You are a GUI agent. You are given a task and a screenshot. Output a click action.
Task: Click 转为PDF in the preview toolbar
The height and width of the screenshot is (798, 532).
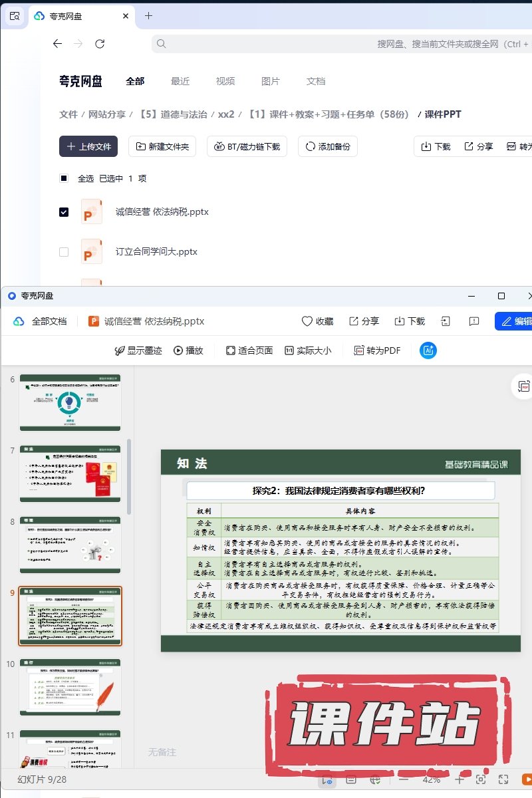tap(377, 350)
